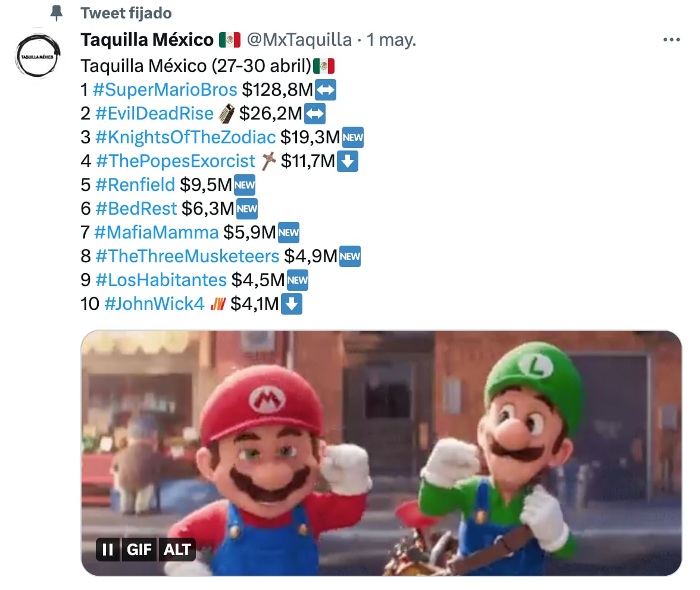Screen dimensions: 700x590
Task: Open the #EvilDeadRise hashtag
Action: [x=154, y=114]
